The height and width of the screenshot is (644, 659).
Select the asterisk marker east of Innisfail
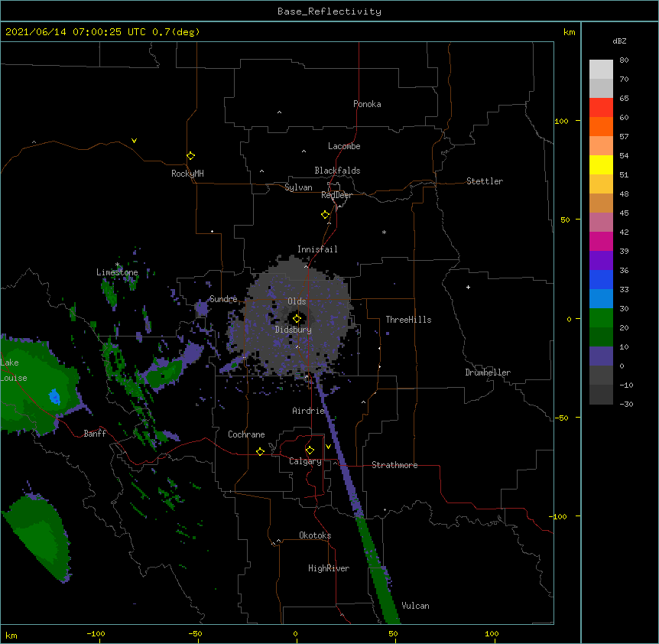pyautogui.click(x=384, y=232)
